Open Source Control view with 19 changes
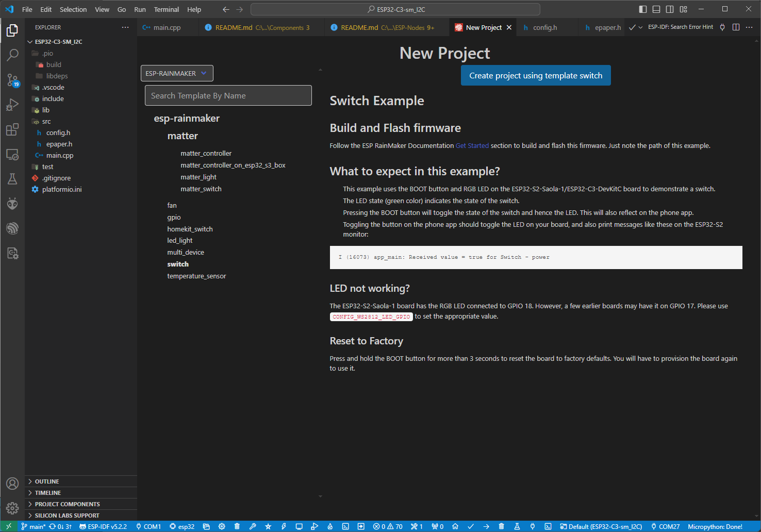The height and width of the screenshot is (532, 761). 12,80
